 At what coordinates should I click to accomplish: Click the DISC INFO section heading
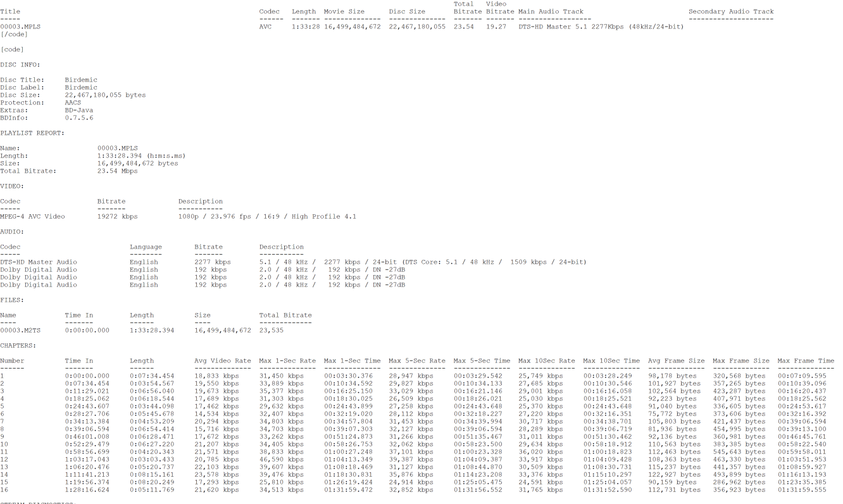tap(20, 65)
